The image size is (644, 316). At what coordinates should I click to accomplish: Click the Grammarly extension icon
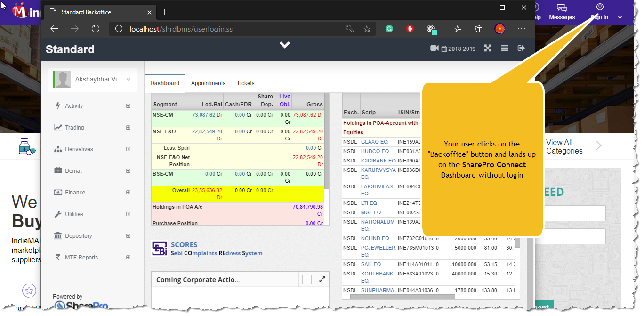(389, 29)
